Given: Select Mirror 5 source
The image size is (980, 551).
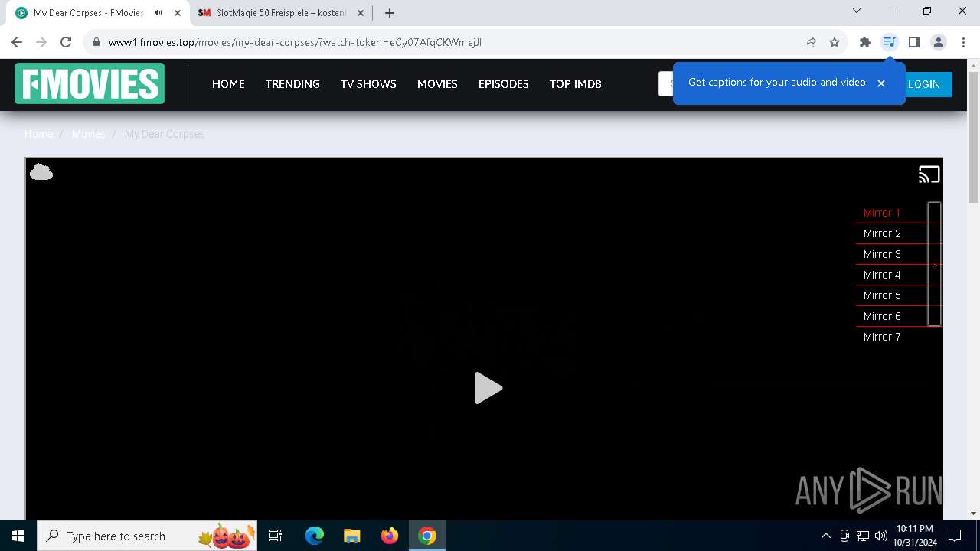Looking at the screenshot, I should tap(882, 295).
